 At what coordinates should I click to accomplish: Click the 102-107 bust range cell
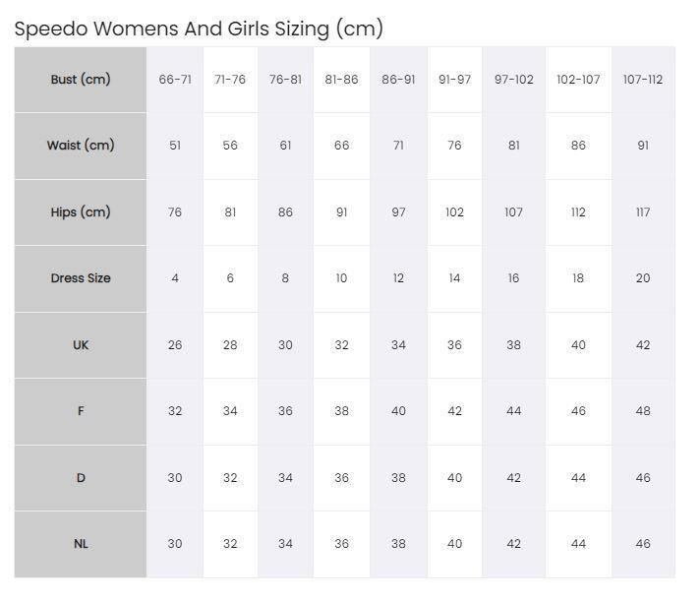[578, 80]
